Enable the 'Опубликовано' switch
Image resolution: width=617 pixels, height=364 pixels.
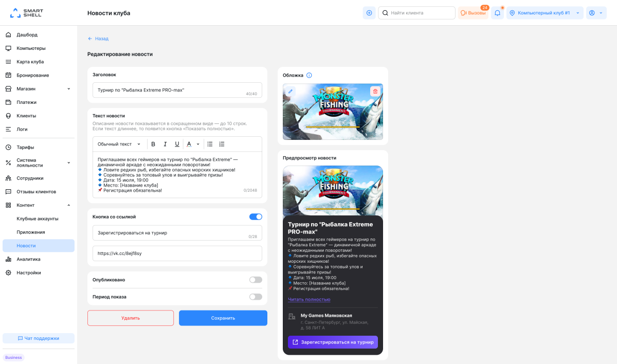click(256, 280)
